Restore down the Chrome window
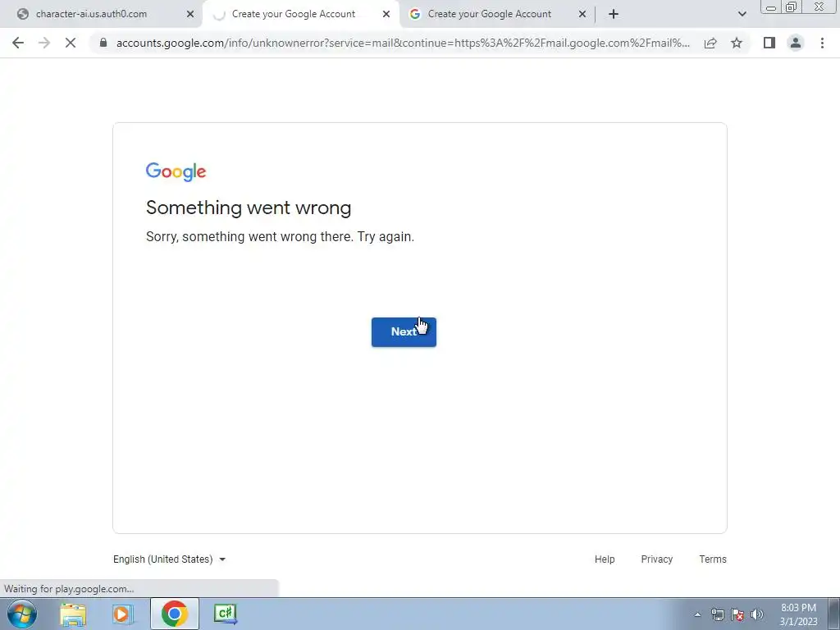 click(x=792, y=7)
